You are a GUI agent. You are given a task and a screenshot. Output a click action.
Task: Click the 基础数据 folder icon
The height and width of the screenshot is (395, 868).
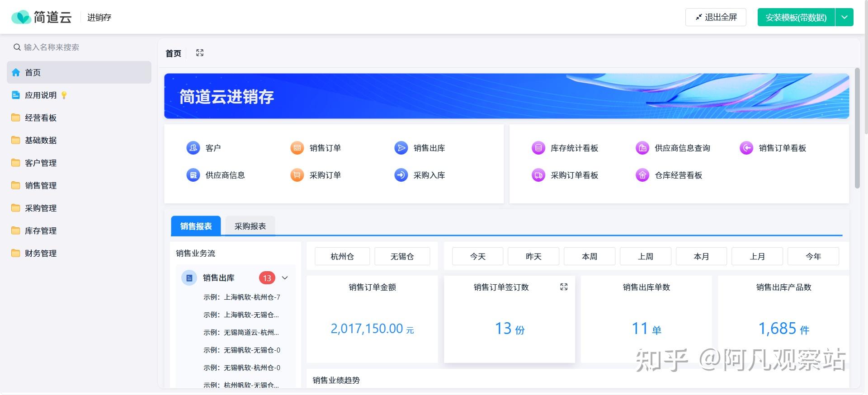pos(16,140)
